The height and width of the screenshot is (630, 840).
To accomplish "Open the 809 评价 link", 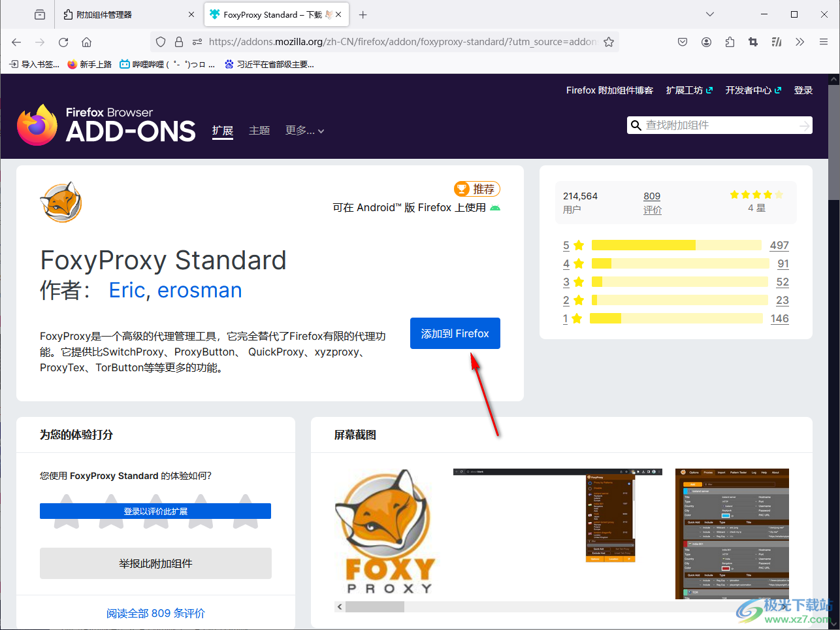I will (x=652, y=203).
